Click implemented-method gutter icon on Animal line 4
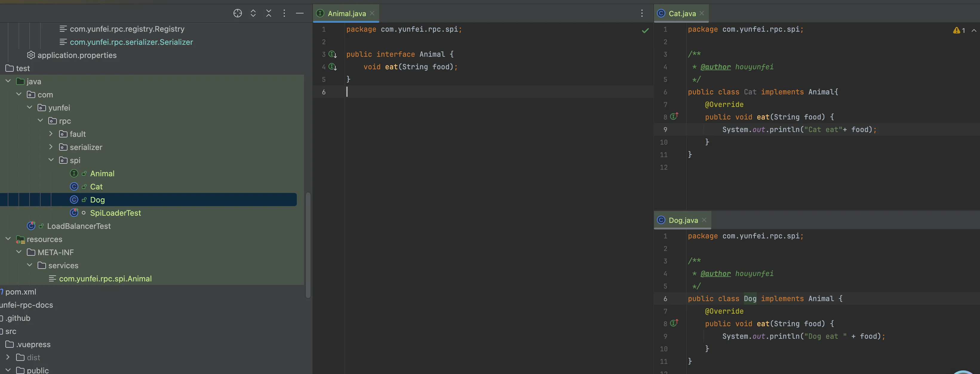The width and height of the screenshot is (980, 374). [x=333, y=67]
